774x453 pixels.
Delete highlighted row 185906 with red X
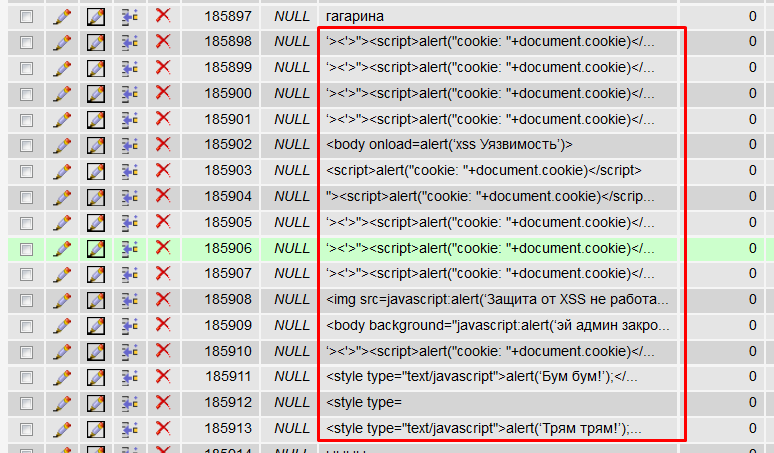[163, 248]
